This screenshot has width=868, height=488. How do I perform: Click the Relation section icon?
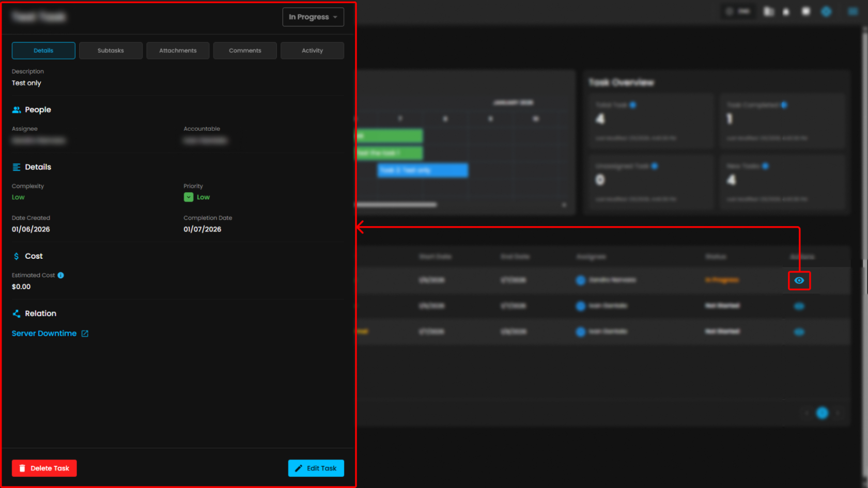coord(17,313)
